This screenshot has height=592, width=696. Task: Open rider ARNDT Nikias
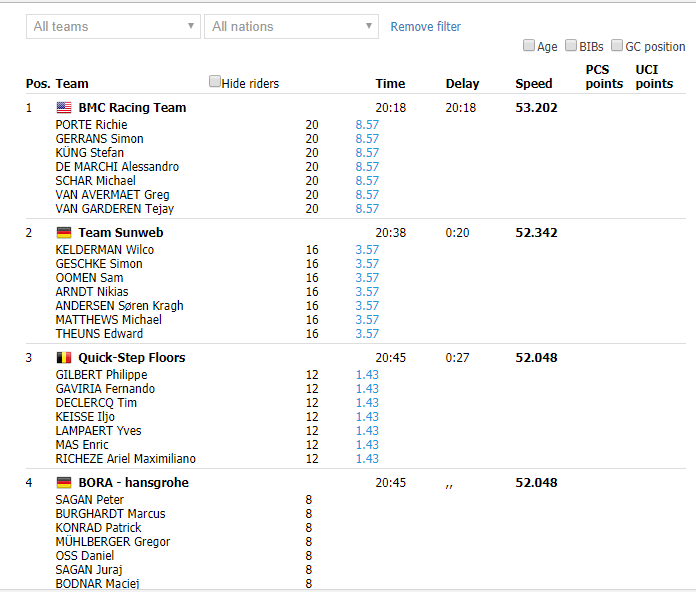pyautogui.click(x=92, y=292)
